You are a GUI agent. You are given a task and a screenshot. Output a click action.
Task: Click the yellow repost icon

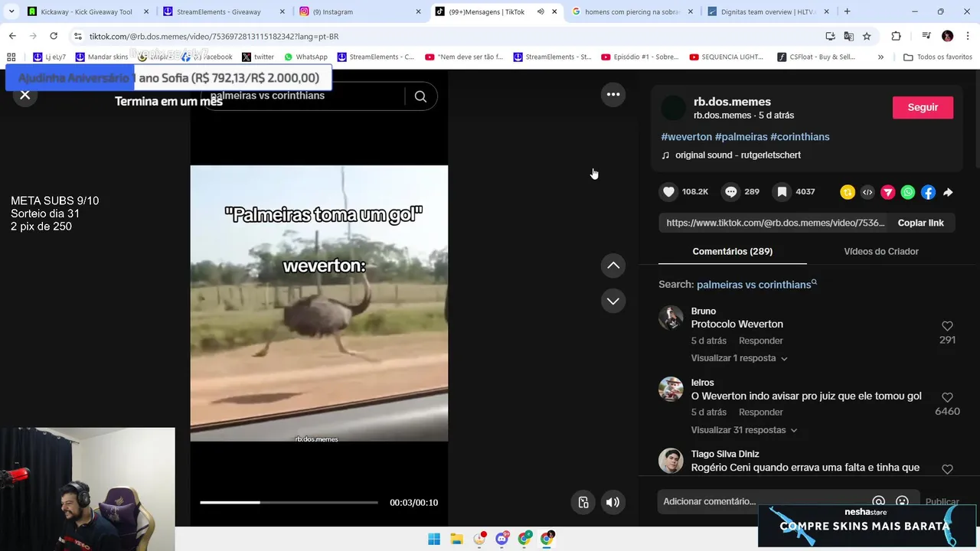848,193
